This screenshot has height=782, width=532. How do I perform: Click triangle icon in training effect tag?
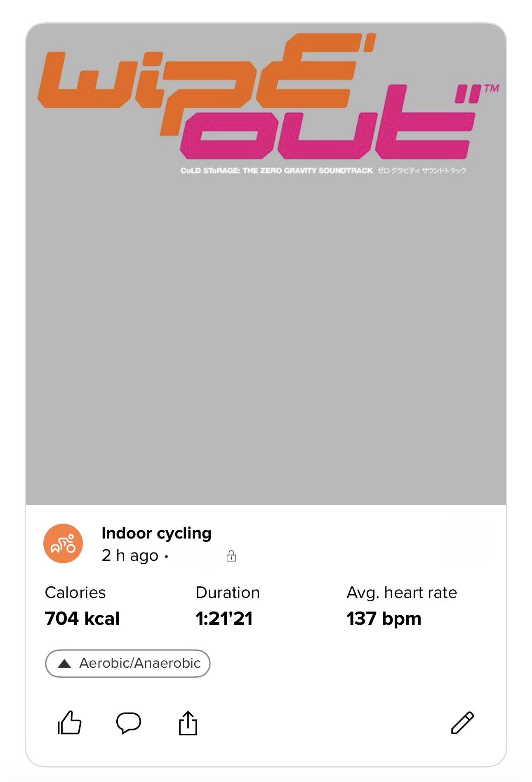64,664
